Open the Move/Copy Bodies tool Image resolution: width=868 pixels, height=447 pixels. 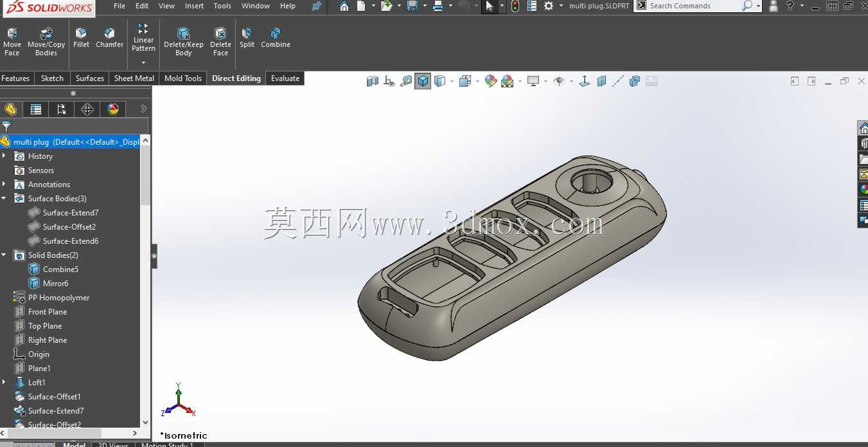click(x=46, y=42)
